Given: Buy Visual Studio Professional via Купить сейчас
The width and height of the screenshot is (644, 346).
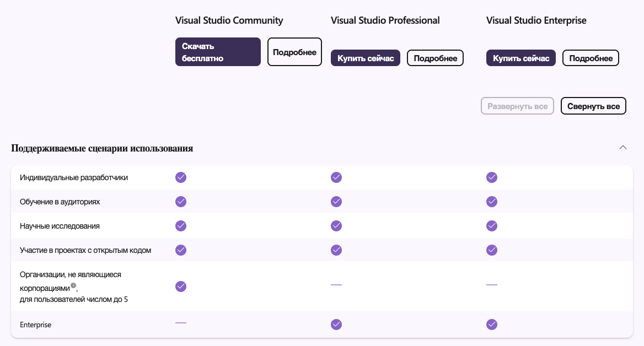Looking at the screenshot, I should 366,58.
